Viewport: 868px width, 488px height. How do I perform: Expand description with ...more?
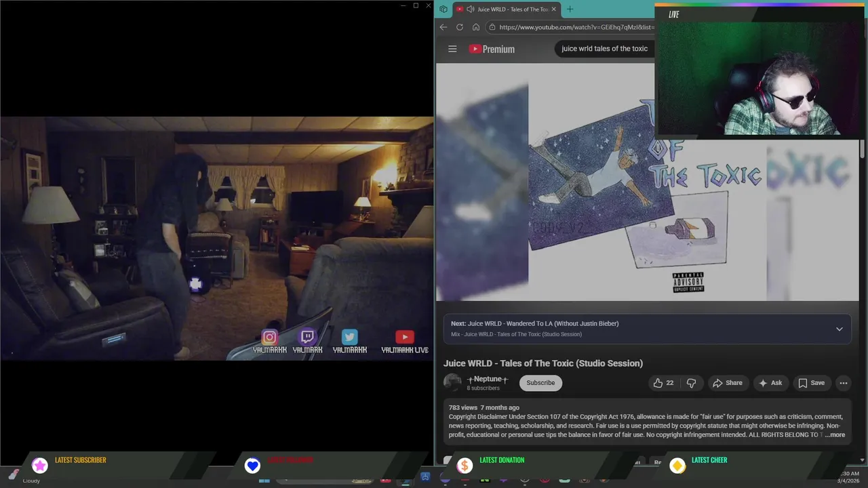[835, 435]
